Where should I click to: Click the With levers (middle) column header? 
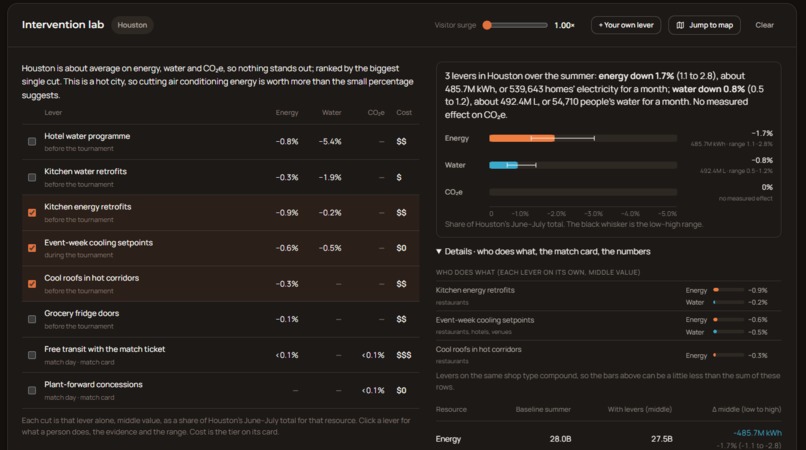tap(639, 409)
